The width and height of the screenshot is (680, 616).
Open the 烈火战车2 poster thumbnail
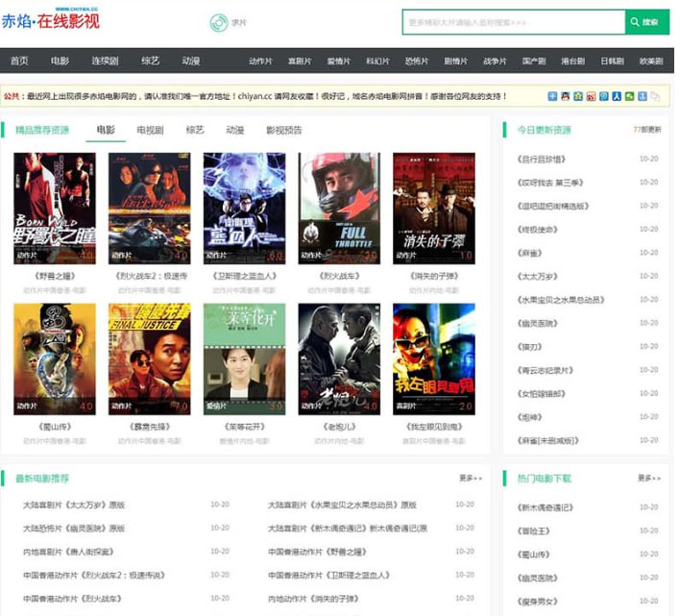(150, 209)
